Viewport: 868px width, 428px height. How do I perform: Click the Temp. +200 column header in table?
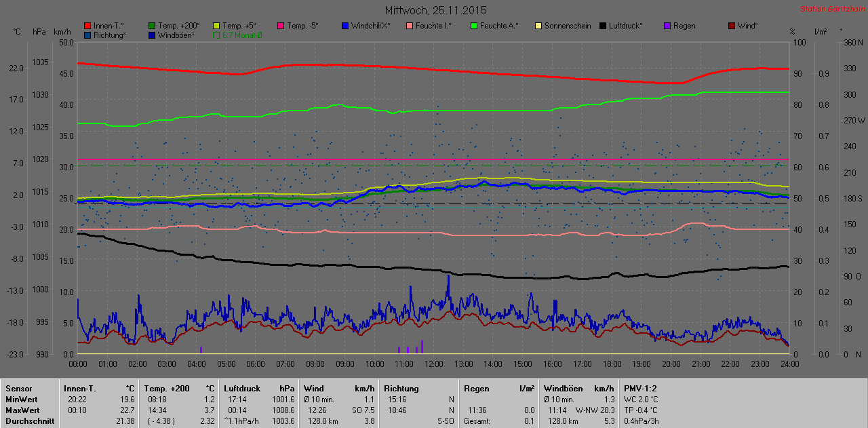(x=167, y=389)
